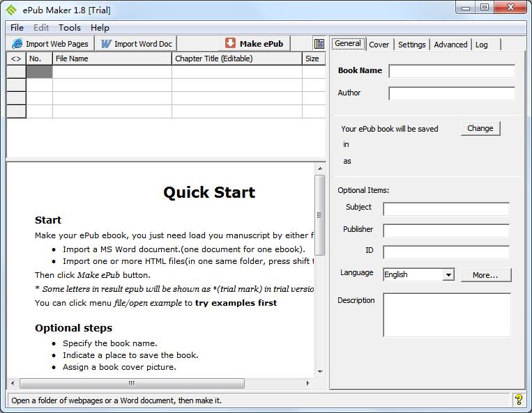Click the 'Start' subheading text
Viewport: 532px width, 413px height.
[48, 220]
